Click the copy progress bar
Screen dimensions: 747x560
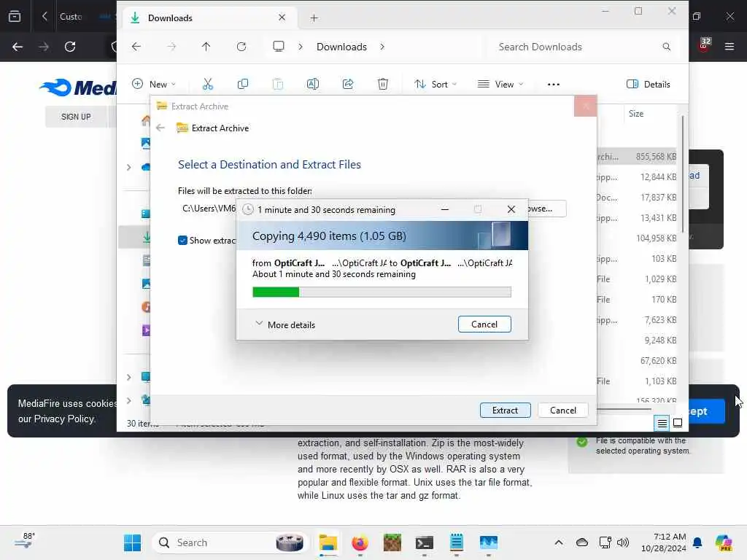(382, 292)
